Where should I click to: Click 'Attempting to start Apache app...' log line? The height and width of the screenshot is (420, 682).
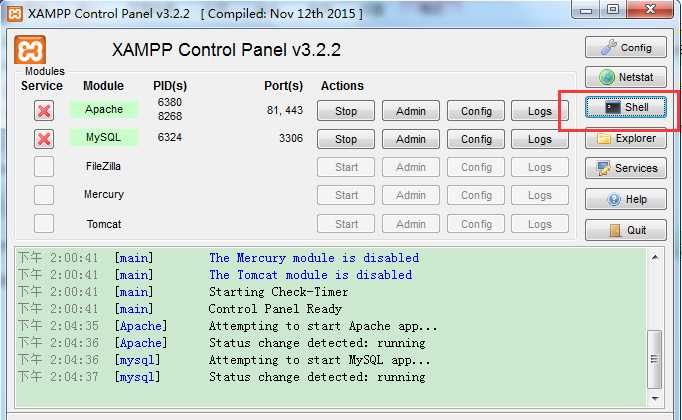point(323,326)
